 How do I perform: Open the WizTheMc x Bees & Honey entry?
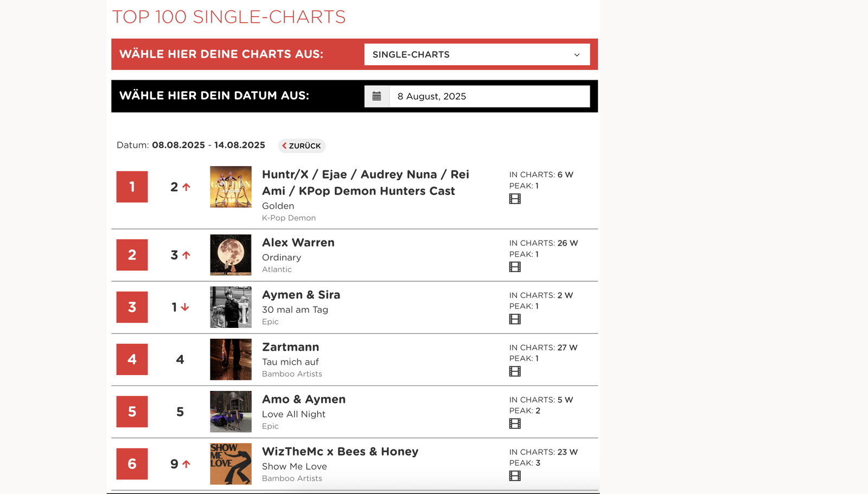340,451
